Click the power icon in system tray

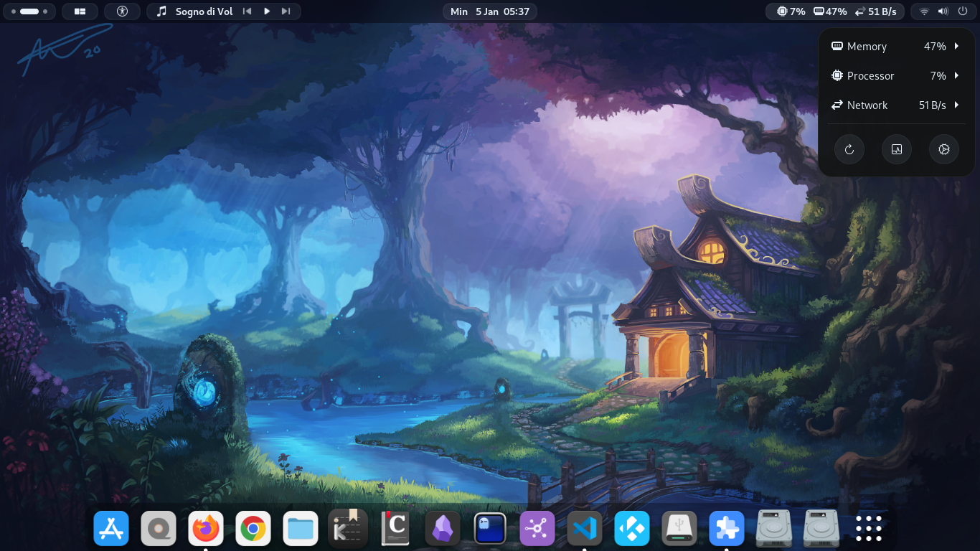pyautogui.click(x=962, y=11)
